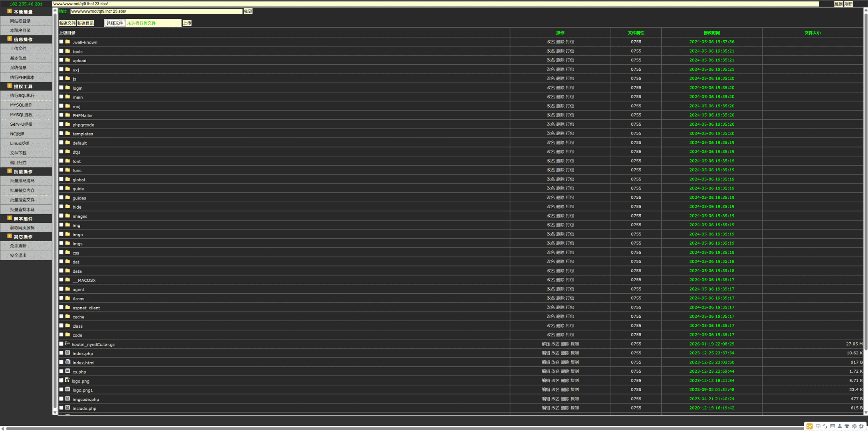Open the 基本信息 menu item

point(18,58)
